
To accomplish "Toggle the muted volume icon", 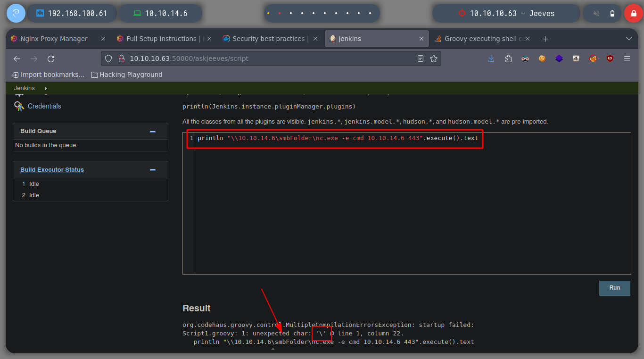I will pos(596,13).
